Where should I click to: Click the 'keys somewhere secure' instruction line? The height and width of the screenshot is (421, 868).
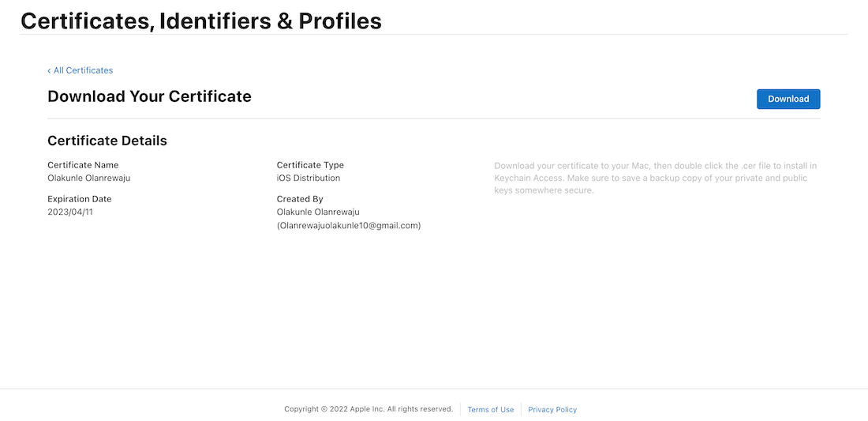click(x=544, y=190)
